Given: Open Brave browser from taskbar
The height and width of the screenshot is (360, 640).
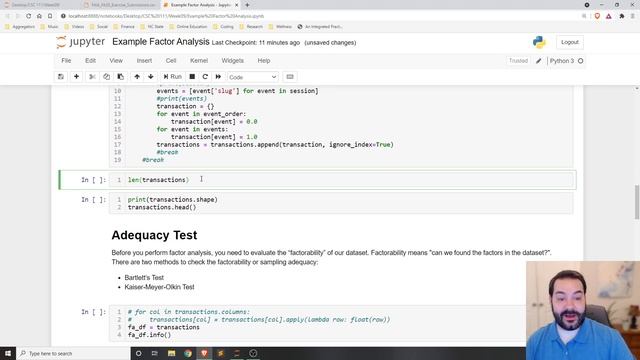Looking at the screenshot, I should point(204,353).
